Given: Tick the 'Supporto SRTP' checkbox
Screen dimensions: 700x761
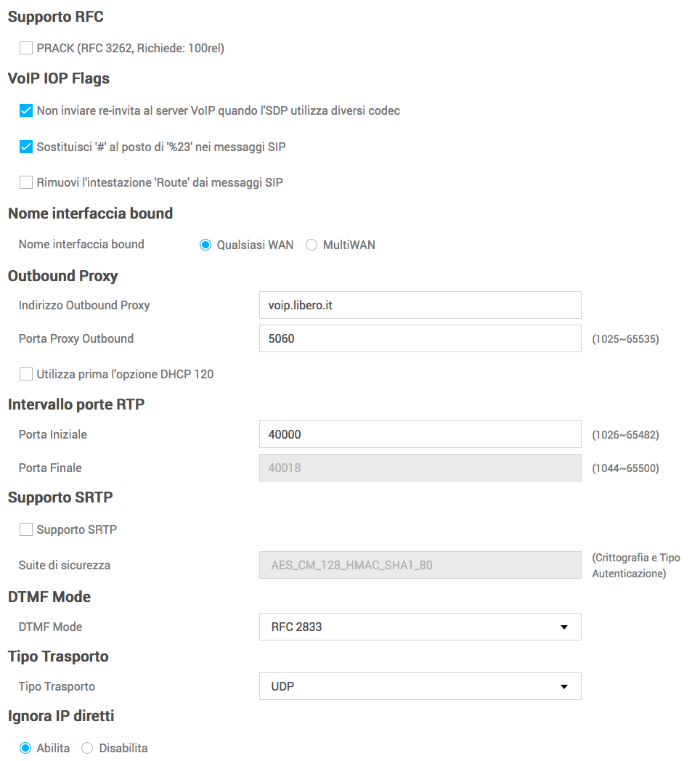Looking at the screenshot, I should 26,529.
